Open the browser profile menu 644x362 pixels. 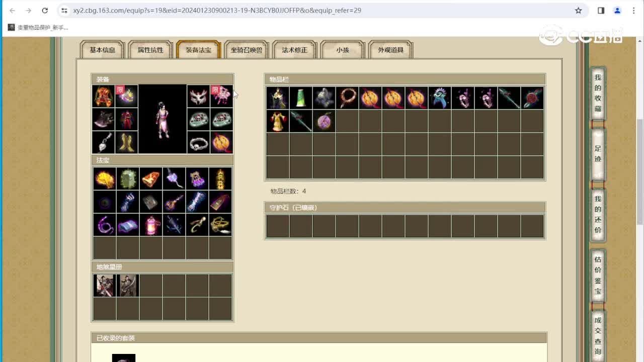coord(617,10)
